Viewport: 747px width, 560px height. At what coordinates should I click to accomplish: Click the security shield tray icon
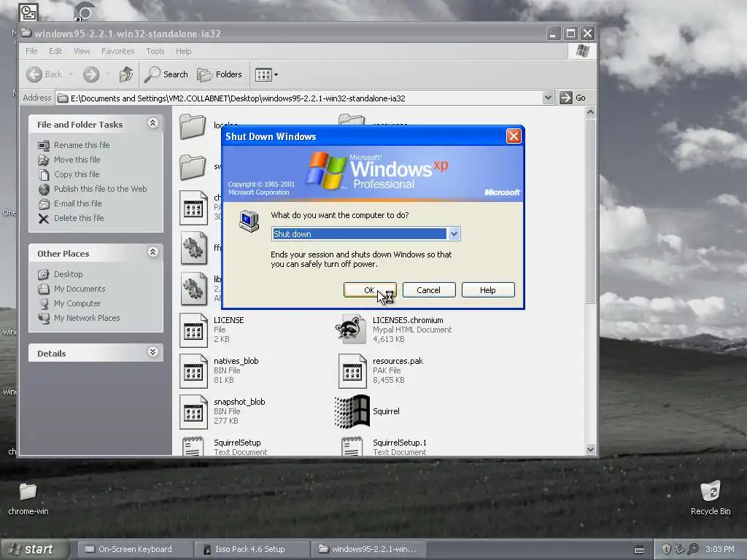666,549
